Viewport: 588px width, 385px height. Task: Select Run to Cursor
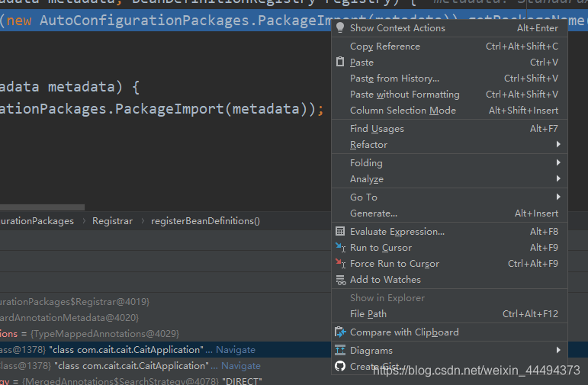(449, 248)
